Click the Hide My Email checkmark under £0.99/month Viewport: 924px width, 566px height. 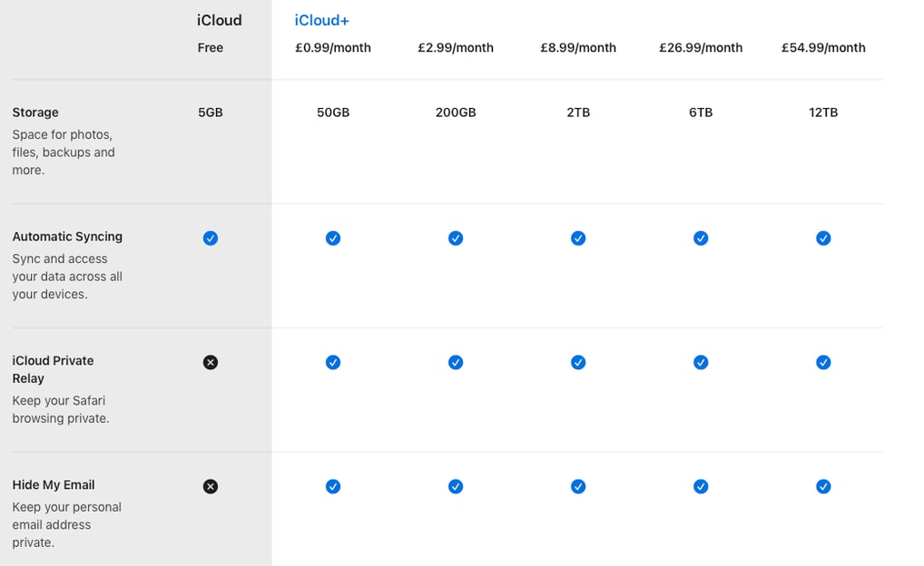(x=333, y=486)
